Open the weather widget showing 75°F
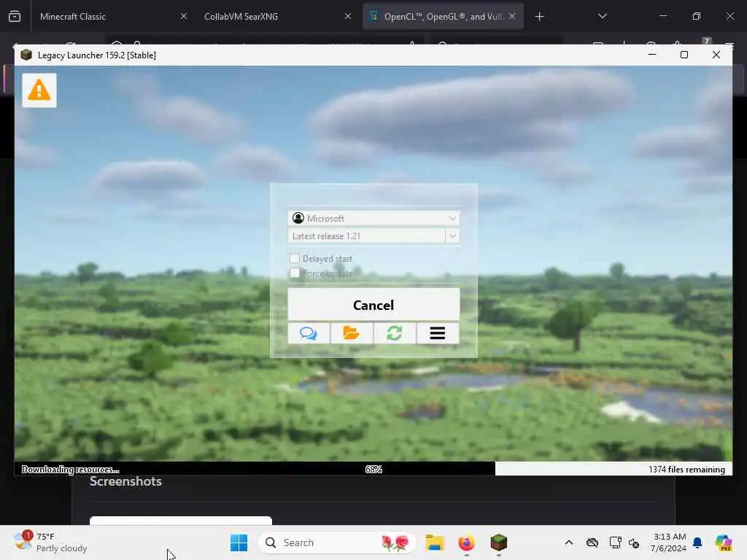747x560 pixels. pos(50,542)
